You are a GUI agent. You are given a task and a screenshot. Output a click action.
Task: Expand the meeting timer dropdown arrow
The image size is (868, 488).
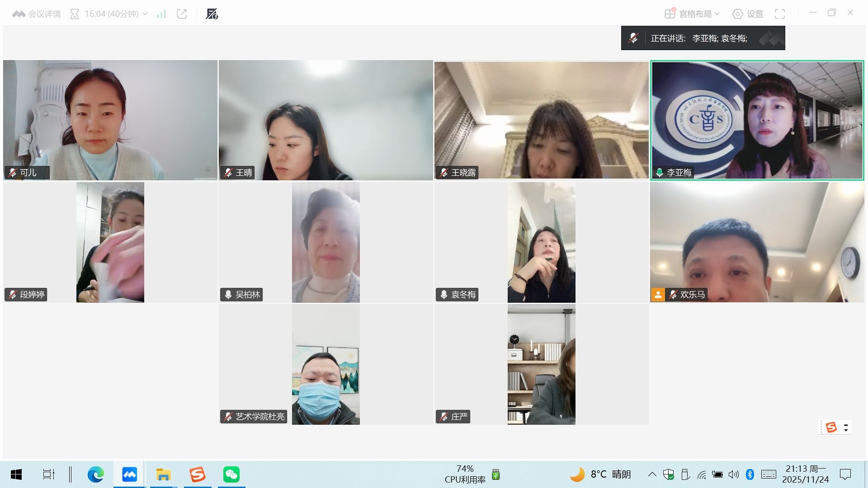(x=145, y=14)
